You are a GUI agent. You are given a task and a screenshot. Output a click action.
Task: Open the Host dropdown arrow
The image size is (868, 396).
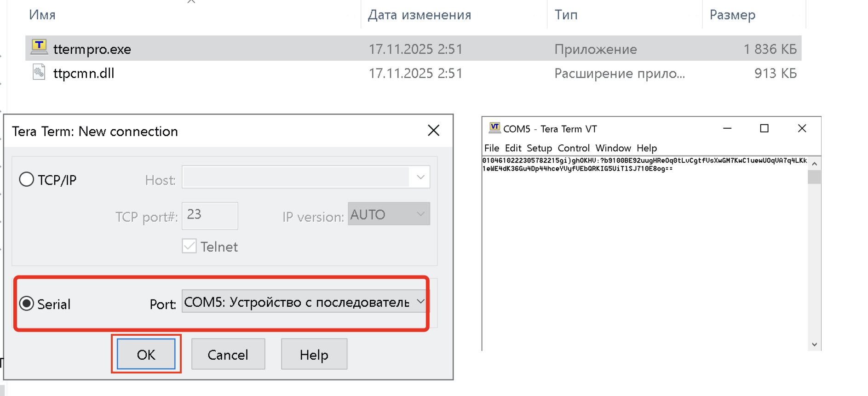[x=420, y=177]
